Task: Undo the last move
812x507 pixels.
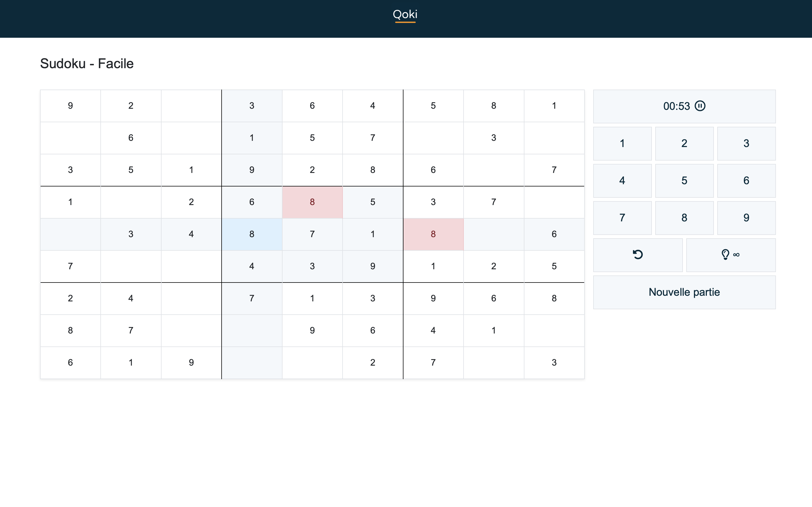Action: click(x=638, y=255)
